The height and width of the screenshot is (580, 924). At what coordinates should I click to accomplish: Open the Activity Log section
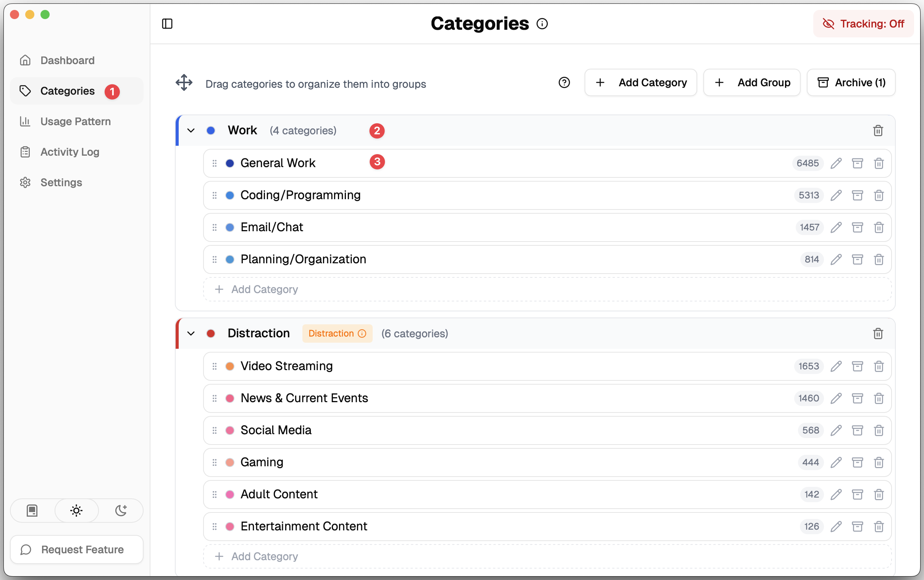pos(69,152)
